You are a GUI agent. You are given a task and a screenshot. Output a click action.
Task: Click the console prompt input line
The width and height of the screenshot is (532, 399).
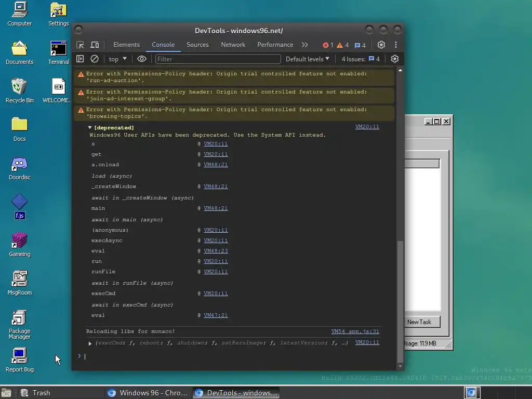(x=237, y=356)
